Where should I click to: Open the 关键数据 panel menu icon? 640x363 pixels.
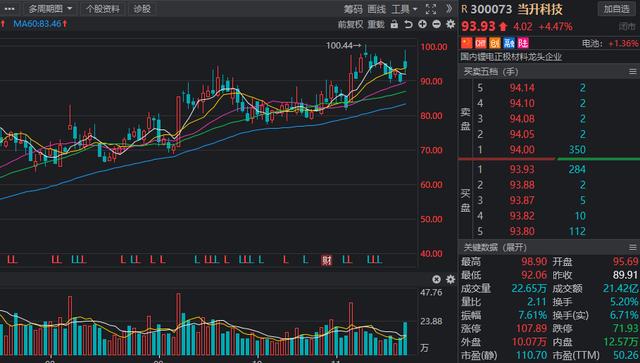coord(633,247)
